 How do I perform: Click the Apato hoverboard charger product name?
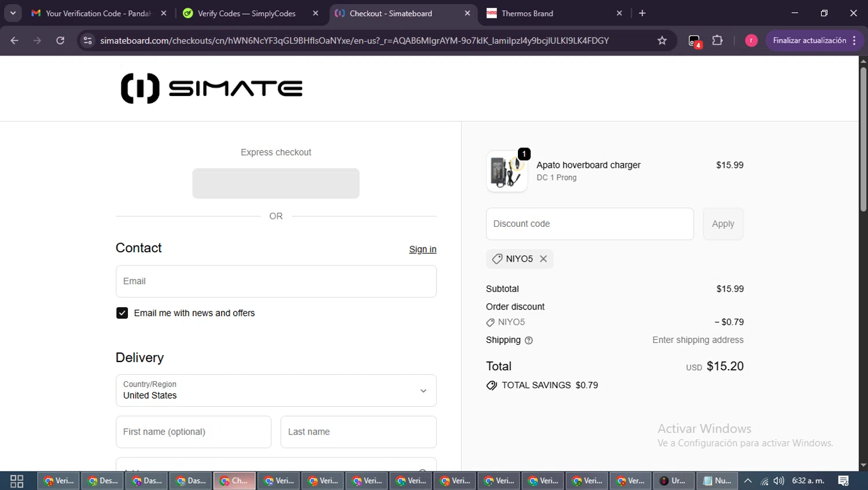pyautogui.click(x=589, y=165)
